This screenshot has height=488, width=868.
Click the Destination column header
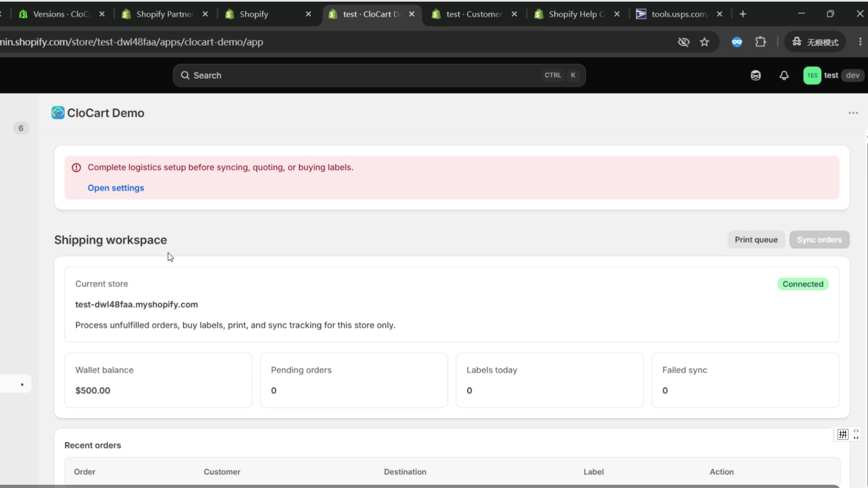tap(405, 472)
